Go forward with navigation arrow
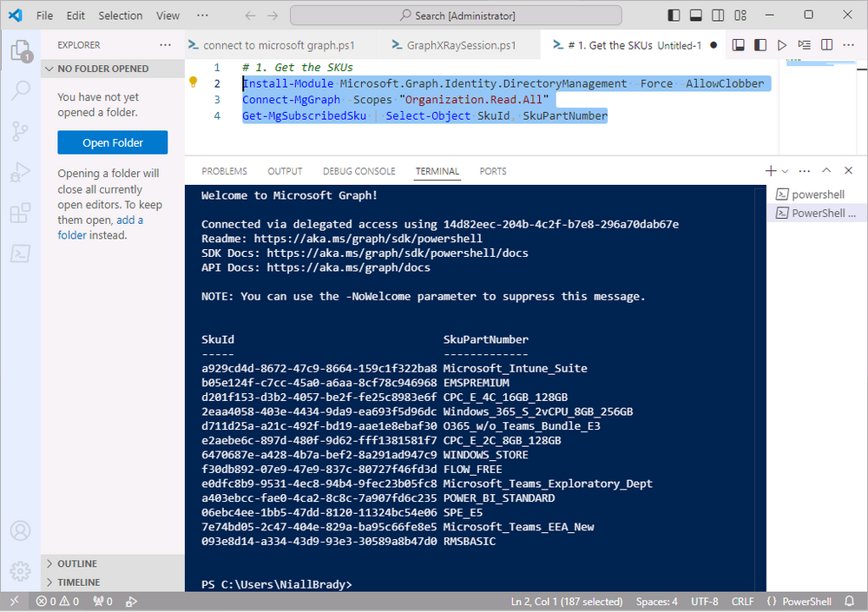Viewport: 868px width, 612px height. click(273, 16)
